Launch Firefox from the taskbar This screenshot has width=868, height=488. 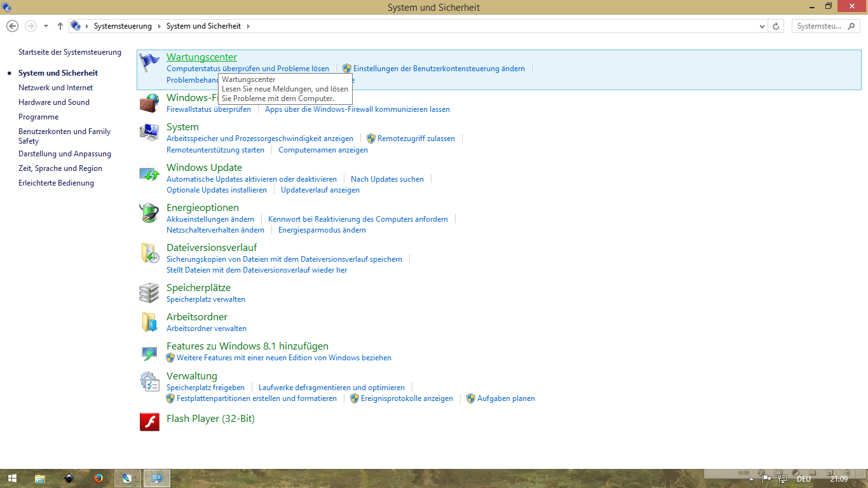tap(98, 478)
